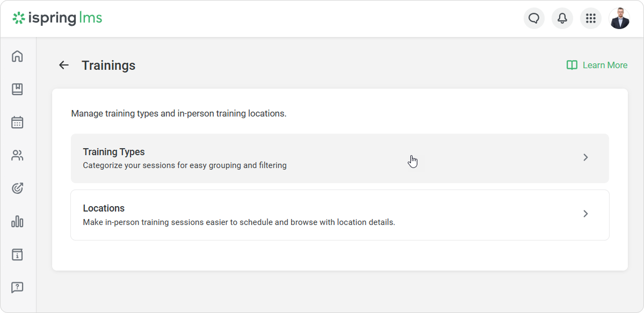644x313 pixels.
Task: Open the apps grid menu
Action: [591, 18]
